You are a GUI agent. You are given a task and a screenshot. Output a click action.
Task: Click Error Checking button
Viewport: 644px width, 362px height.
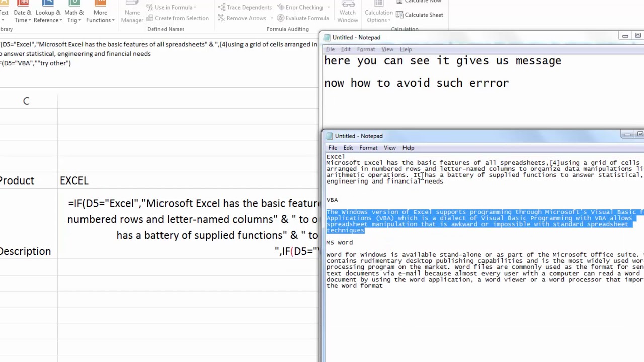coord(299,7)
